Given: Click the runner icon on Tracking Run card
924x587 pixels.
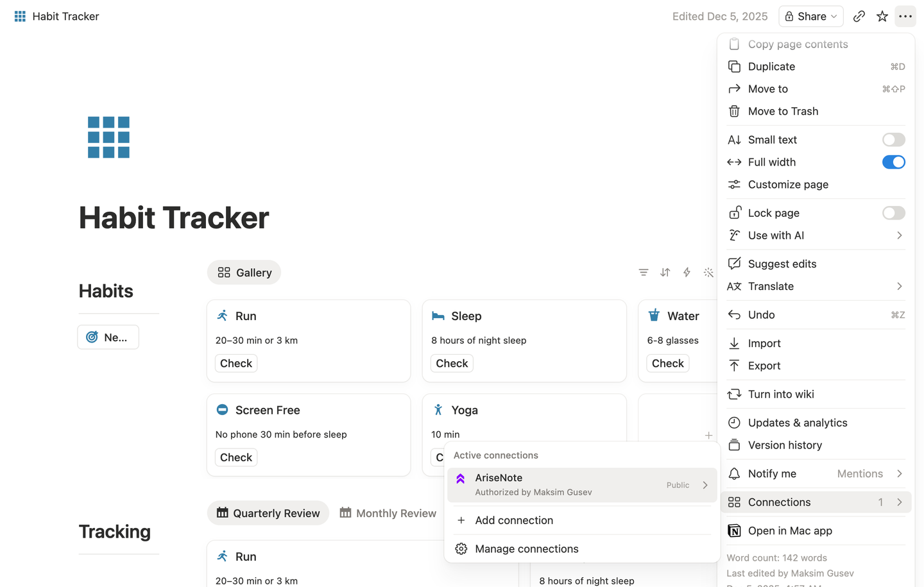Looking at the screenshot, I should coord(222,556).
